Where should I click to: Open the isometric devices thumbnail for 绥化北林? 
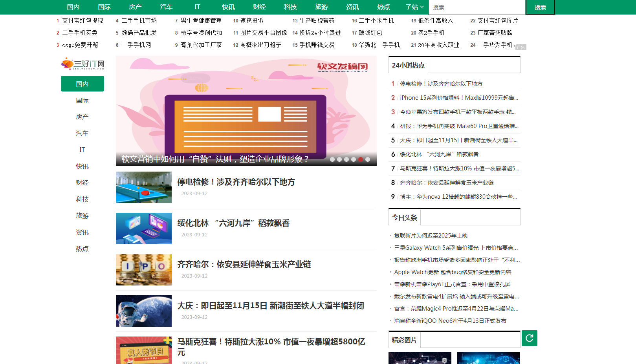pos(144,229)
